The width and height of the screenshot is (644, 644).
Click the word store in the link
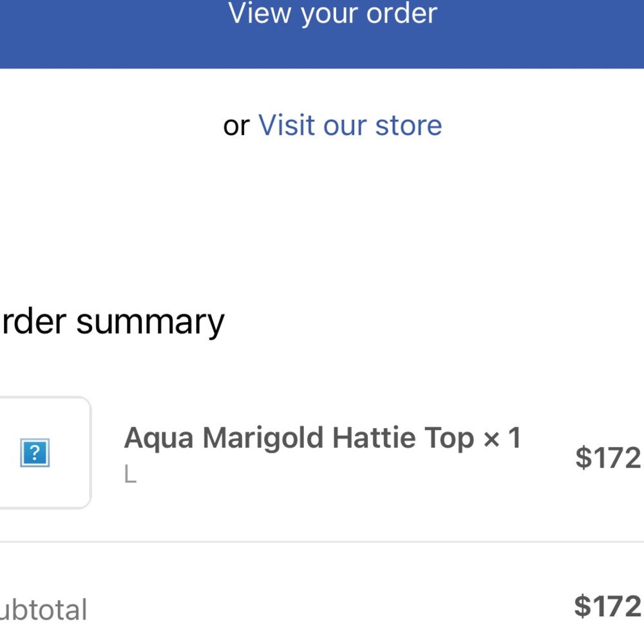[x=409, y=126]
